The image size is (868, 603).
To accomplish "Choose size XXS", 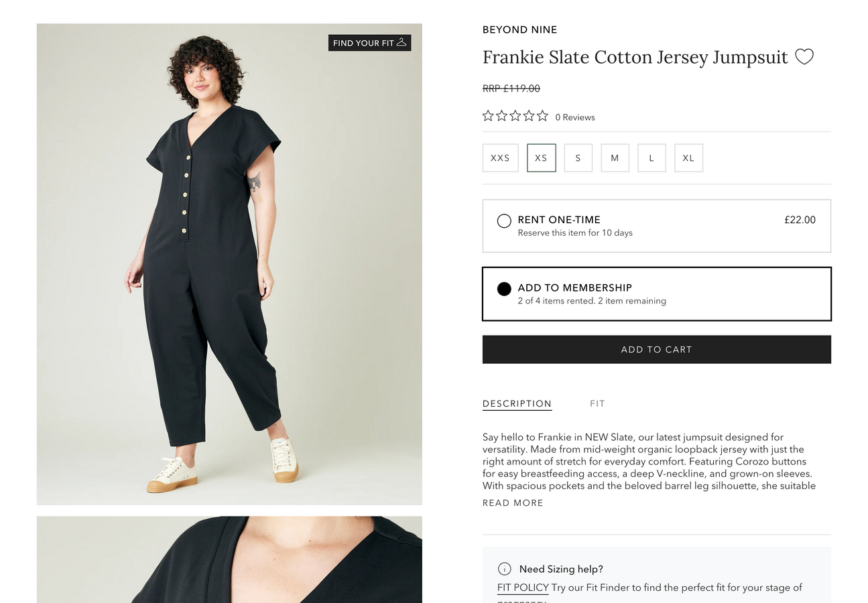I will tap(500, 158).
